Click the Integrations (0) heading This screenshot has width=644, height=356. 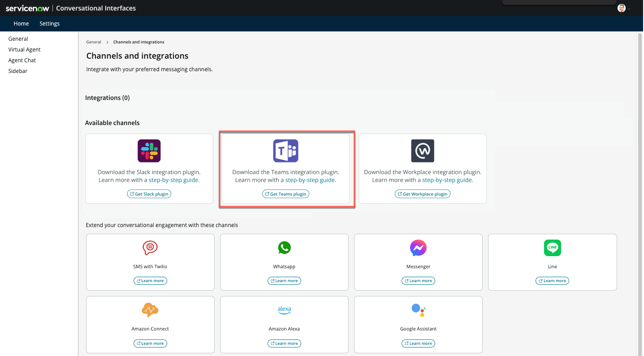pyautogui.click(x=108, y=98)
